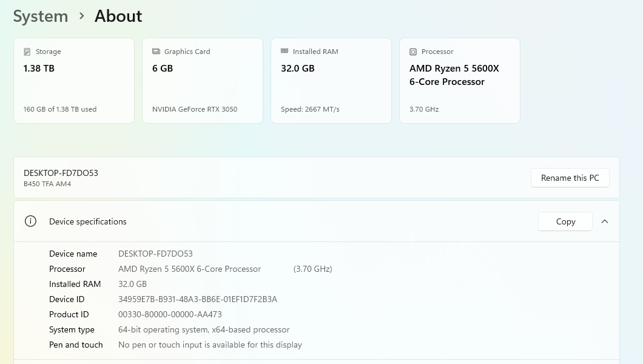Copy the device specifications
643x364 pixels.
[565, 221]
